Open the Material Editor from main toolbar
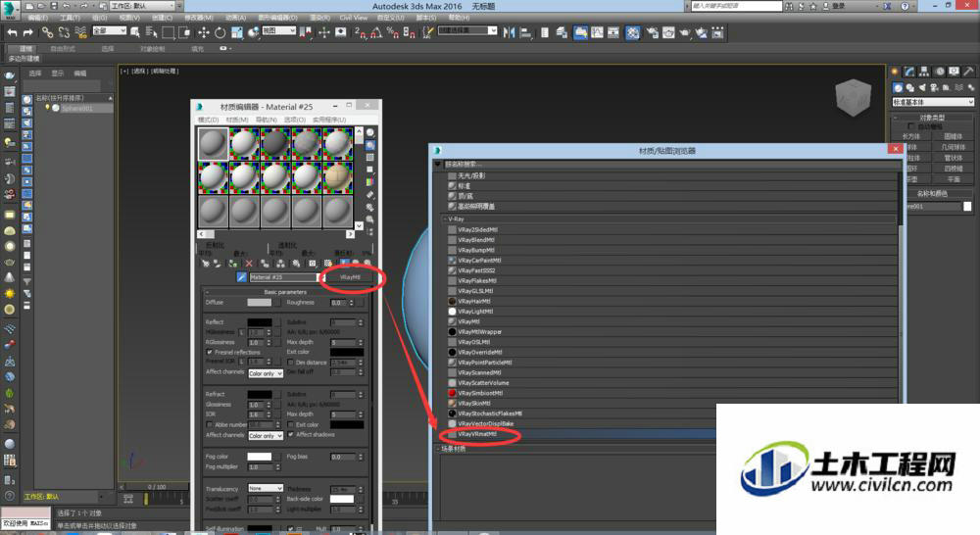The height and width of the screenshot is (535, 980). pos(632,32)
